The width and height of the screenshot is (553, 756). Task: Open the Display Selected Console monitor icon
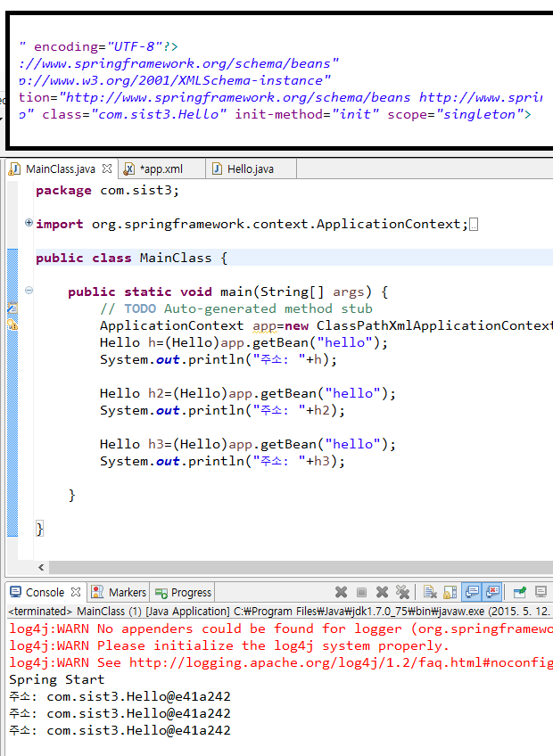[x=541, y=592]
